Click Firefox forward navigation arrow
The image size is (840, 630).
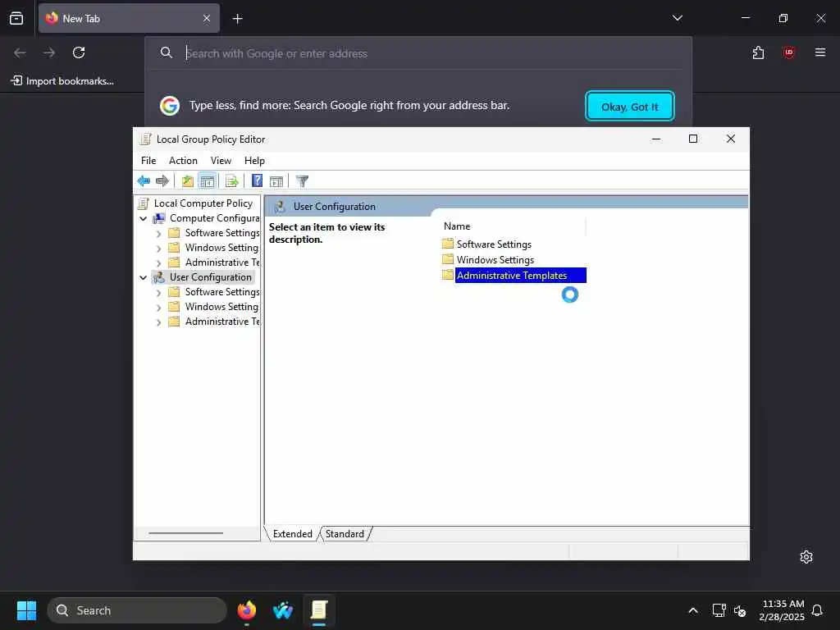[49, 52]
